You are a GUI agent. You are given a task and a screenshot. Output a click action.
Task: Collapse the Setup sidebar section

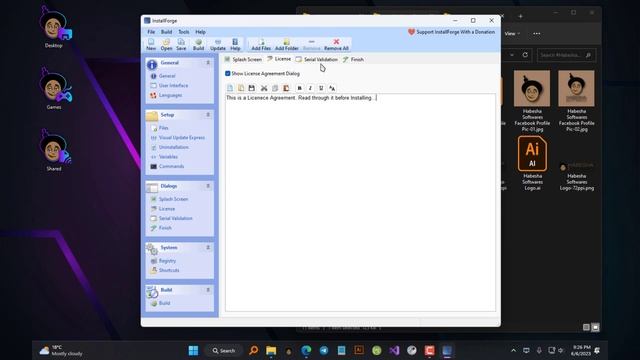(x=208, y=115)
